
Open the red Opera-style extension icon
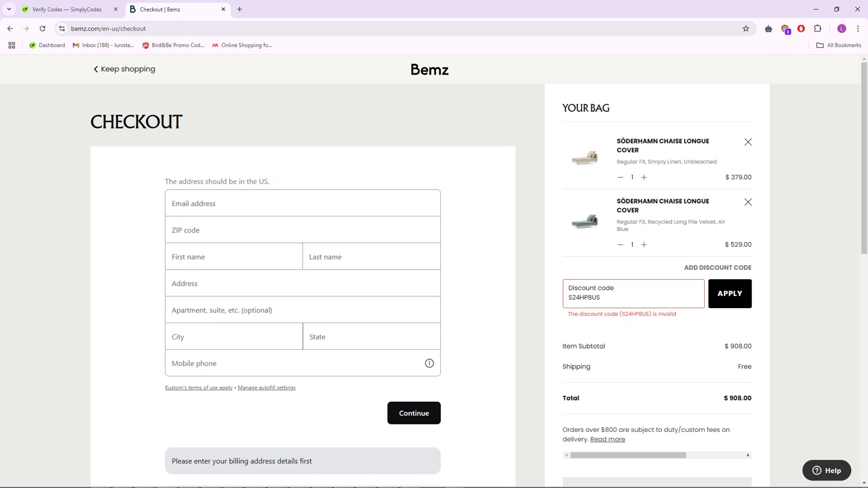point(801,28)
